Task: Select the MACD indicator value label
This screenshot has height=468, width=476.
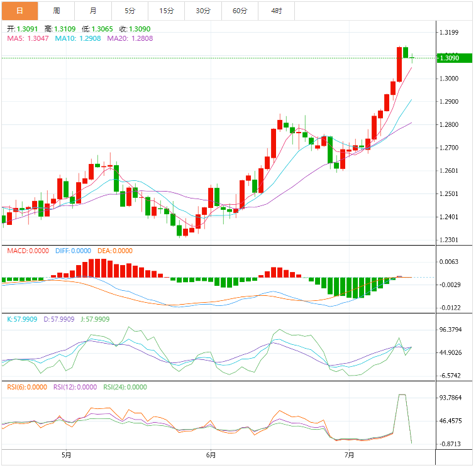Action: 28,251
